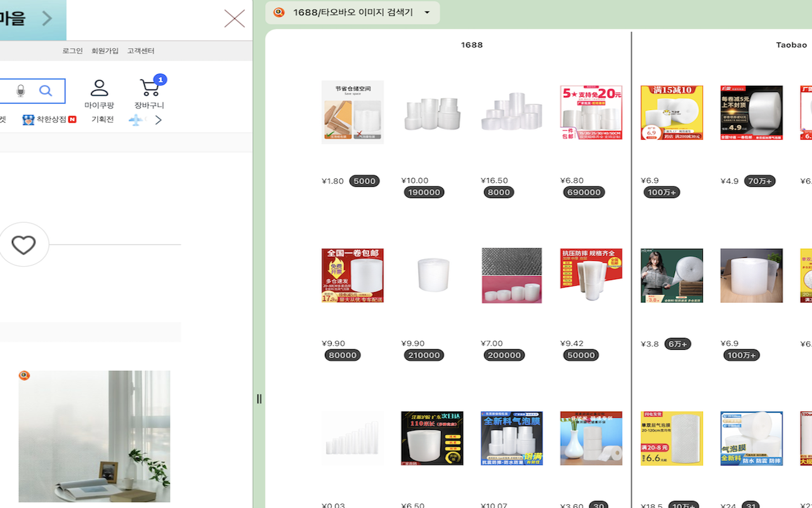The image size is (812, 508).
Task: Open the ¥9.90 80000 red banner thumbnail
Action: pos(353,276)
